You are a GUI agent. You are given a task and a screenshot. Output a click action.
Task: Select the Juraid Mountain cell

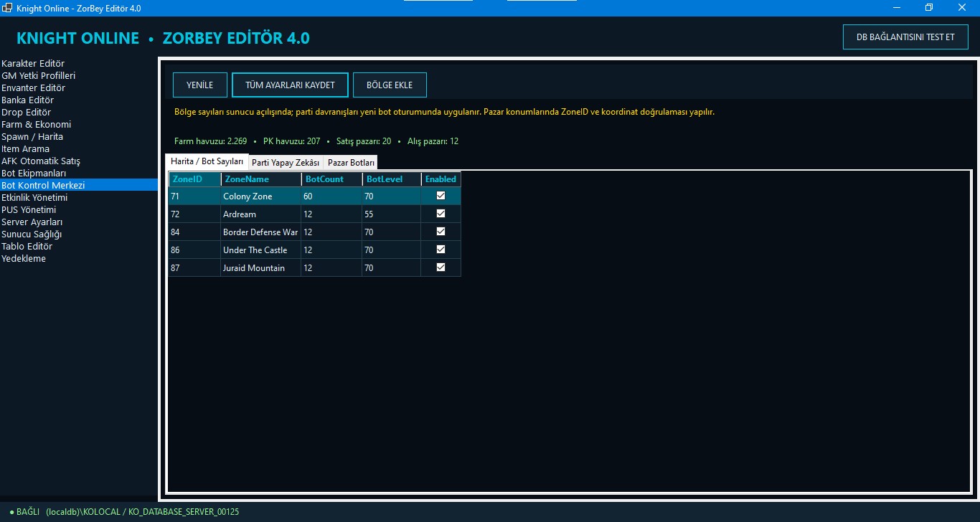tap(261, 267)
